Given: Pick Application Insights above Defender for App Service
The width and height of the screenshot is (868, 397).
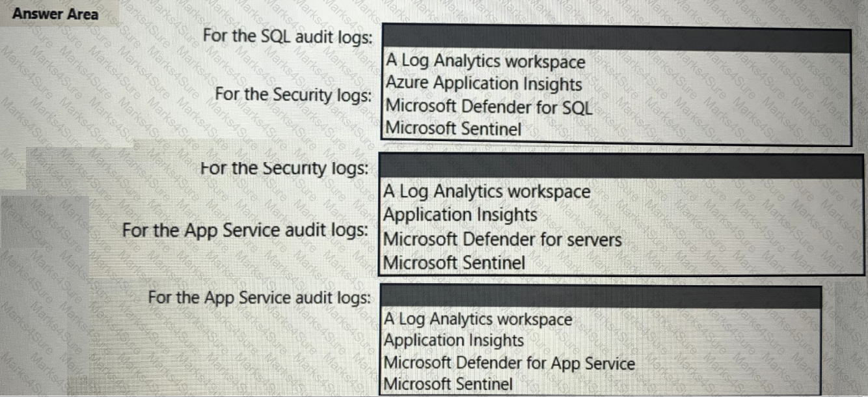Looking at the screenshot, I should tap(454, 340).
